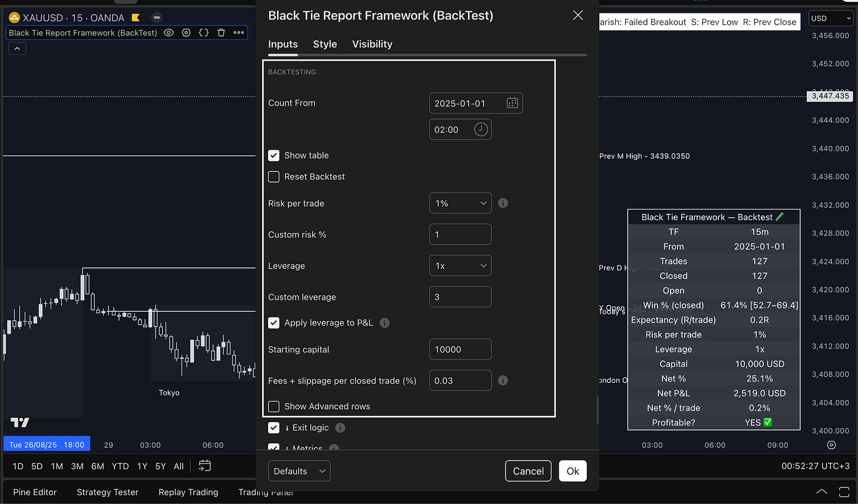Toggle Exit logic checkbox
The width and height of the screenshot is (858, 504).
click(273, 428)
